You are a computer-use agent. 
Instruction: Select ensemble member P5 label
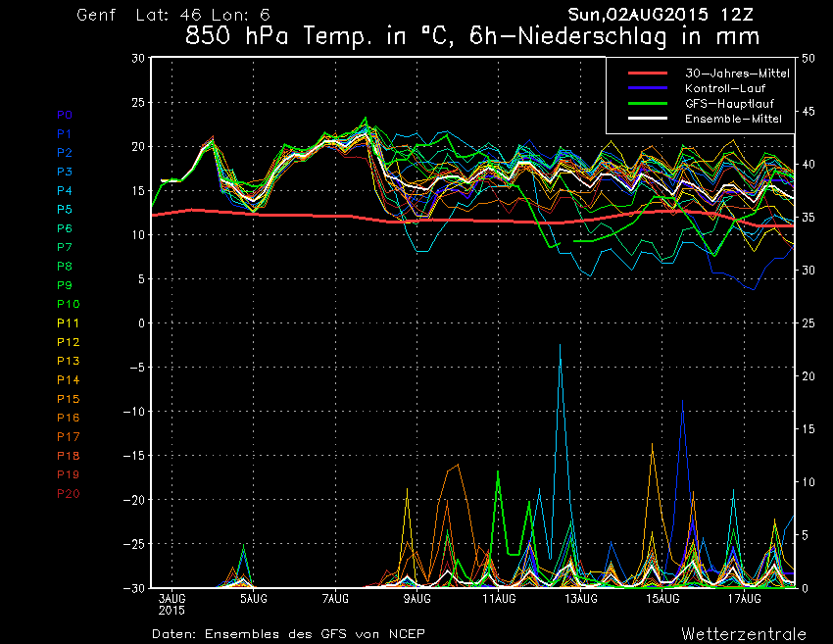click(x=64, y=210)
